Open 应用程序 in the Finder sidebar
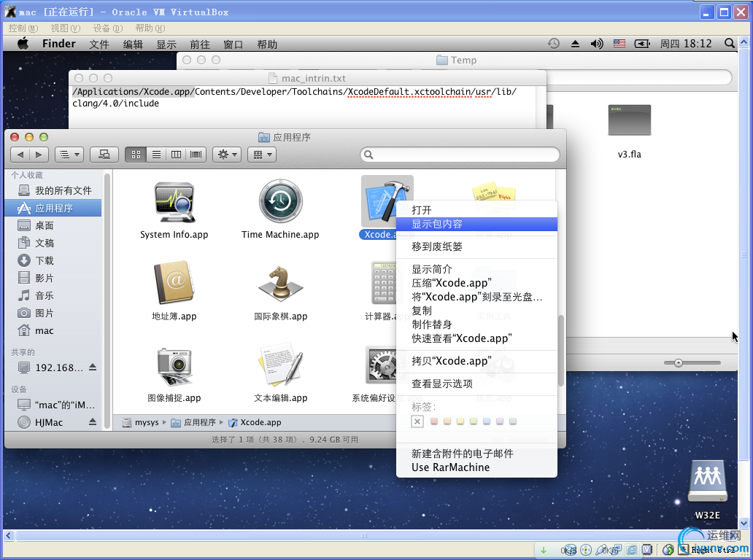The image size is (753, 560). point(54,209)
